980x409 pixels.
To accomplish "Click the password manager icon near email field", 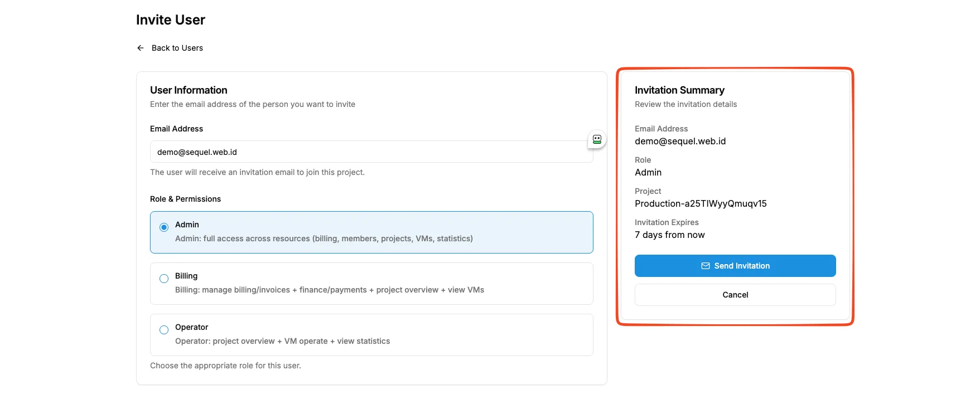I will pyautogui.click(x=597, y=139).
